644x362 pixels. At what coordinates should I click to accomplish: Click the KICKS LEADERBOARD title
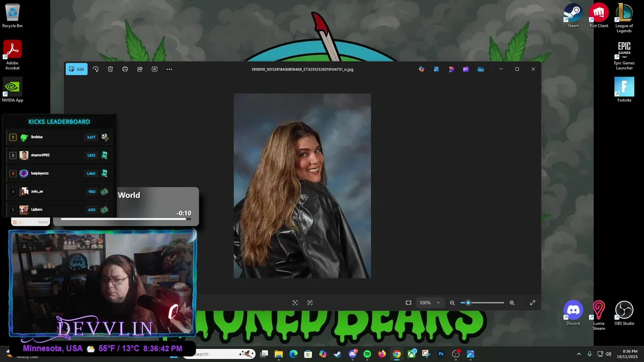coord(59,122)
